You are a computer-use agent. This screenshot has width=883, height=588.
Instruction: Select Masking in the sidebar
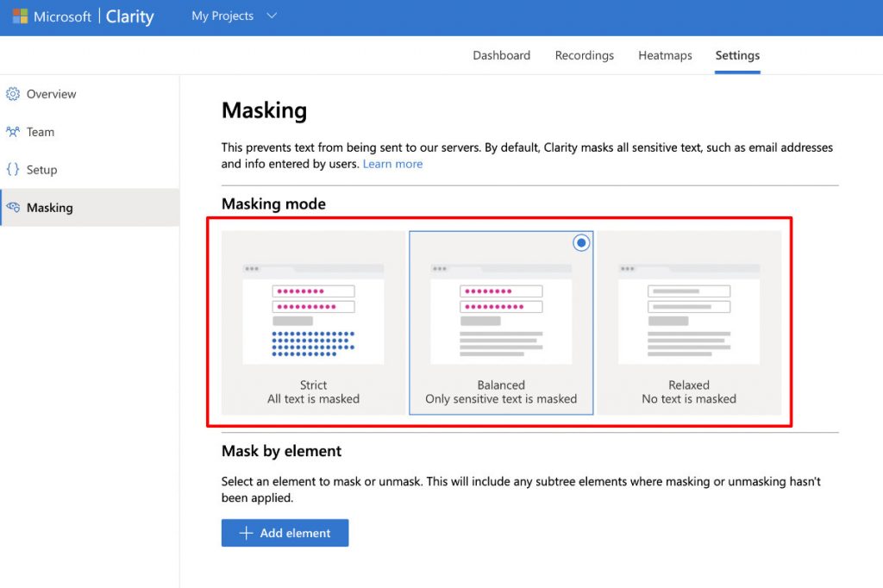pos(90,207)
